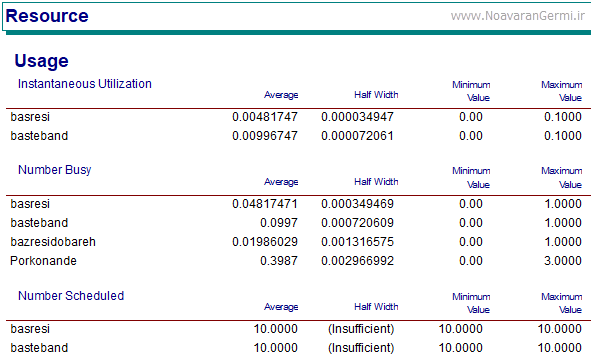Click the average value 0.0997

(279, 223)
